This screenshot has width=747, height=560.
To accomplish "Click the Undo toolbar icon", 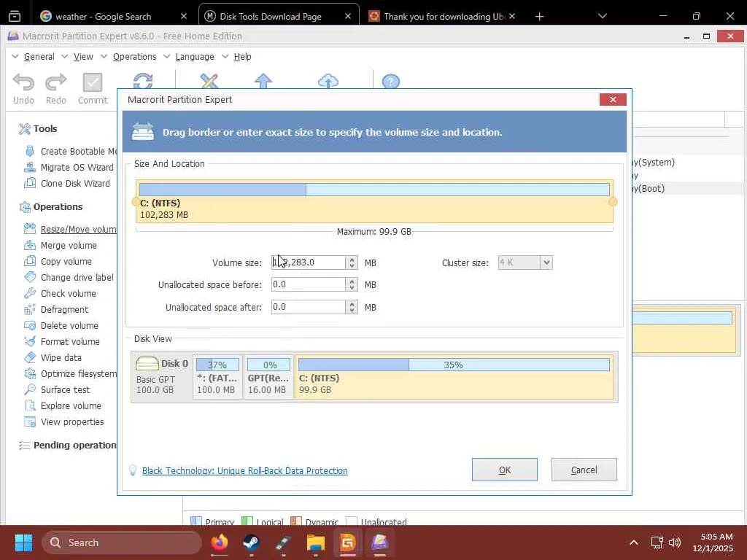I will coord(23,83).
